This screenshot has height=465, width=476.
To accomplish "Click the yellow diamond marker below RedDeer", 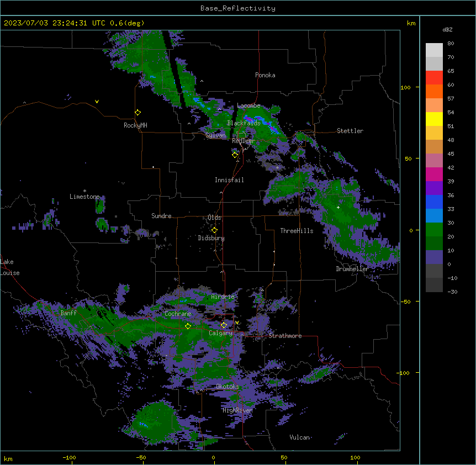I will pyautogui.click(x=235, y=155).
